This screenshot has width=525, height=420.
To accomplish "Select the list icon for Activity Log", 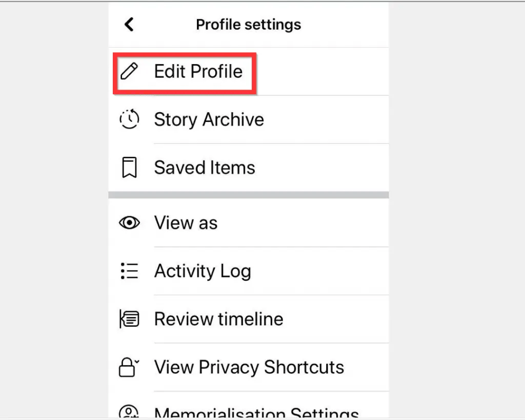I will click(129, 271).
